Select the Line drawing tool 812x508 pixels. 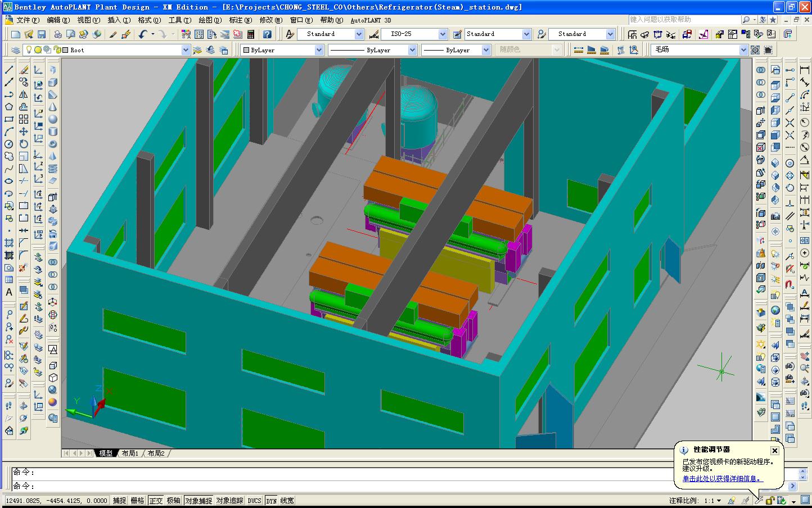click(9, 70)
